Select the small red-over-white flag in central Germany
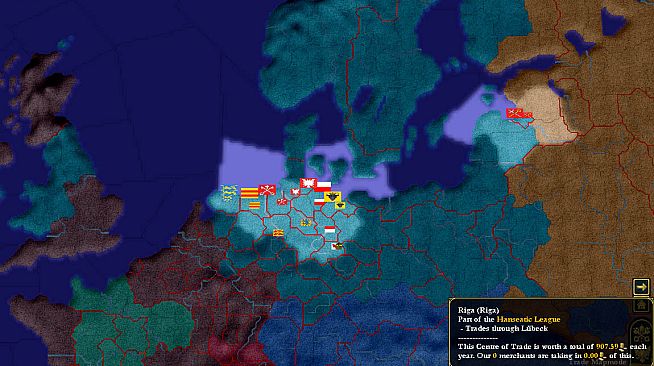654x366 pixels. pos(330,230)
